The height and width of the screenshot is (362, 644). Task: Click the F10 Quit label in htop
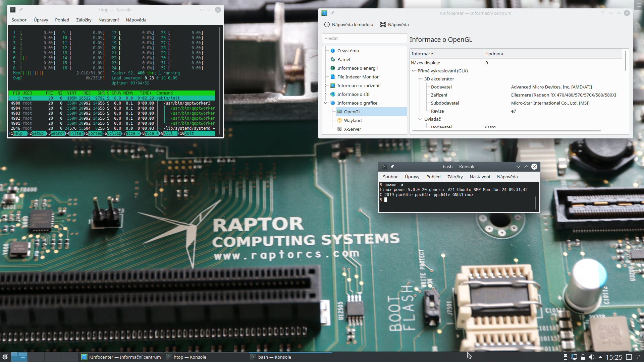(x=189, y=133)
